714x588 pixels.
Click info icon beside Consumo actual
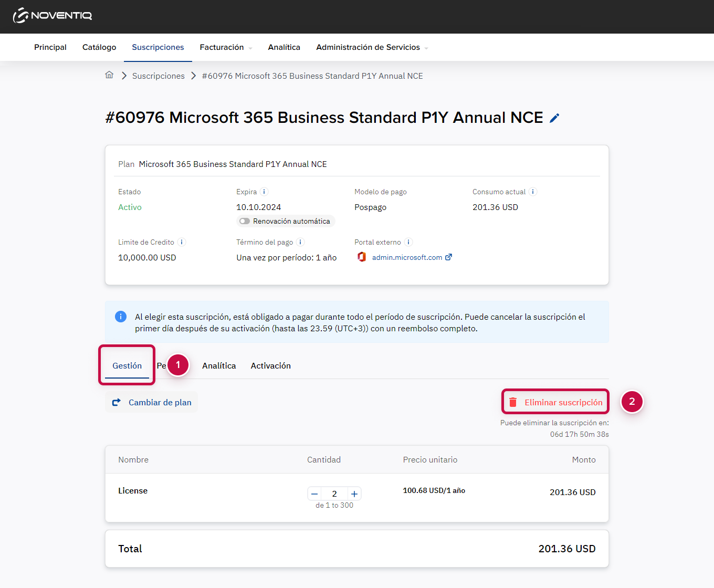[532, 192]
